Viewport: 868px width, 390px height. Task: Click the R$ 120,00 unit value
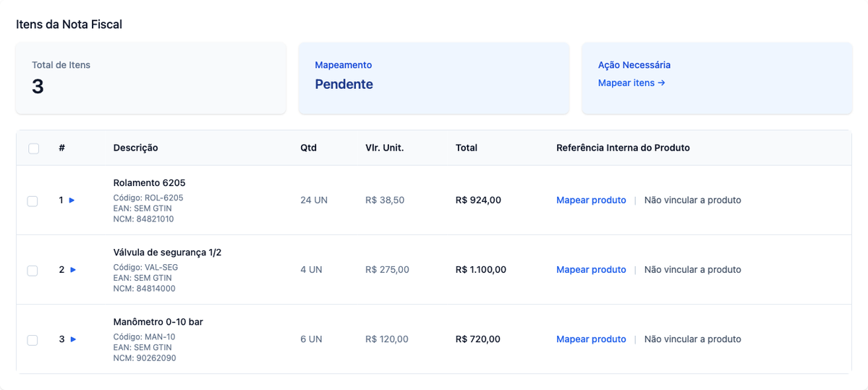coord(387,339)
